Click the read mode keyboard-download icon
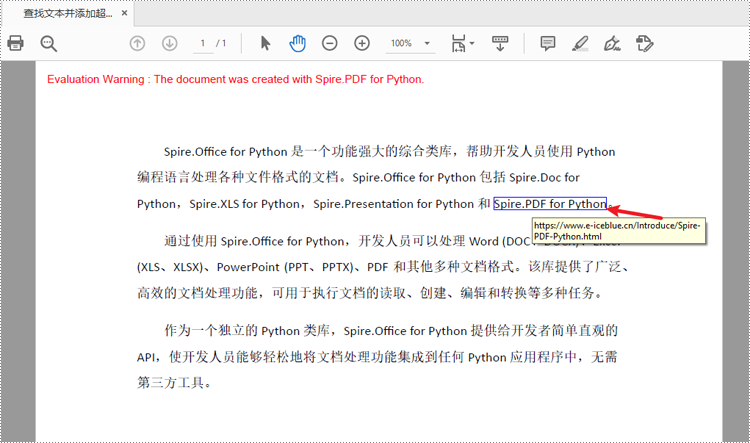The width and height of the screenshot is (750, 443). [x=500, y=44]
